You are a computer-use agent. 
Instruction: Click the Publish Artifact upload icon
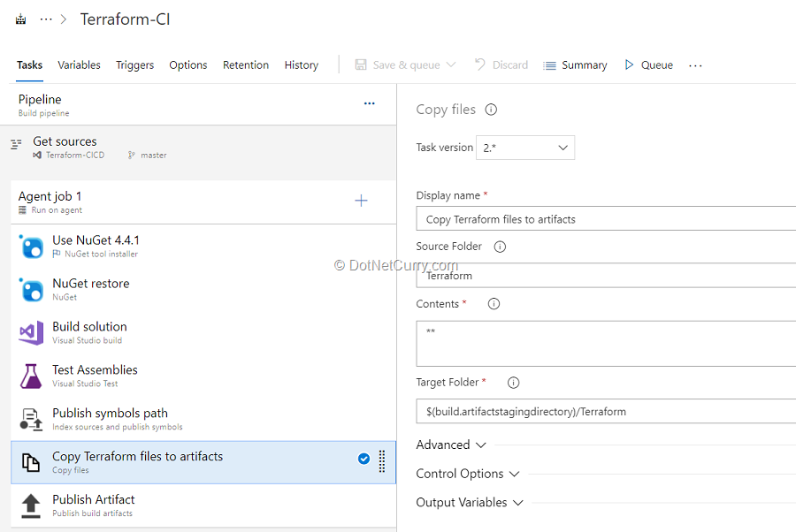(31, 505)
